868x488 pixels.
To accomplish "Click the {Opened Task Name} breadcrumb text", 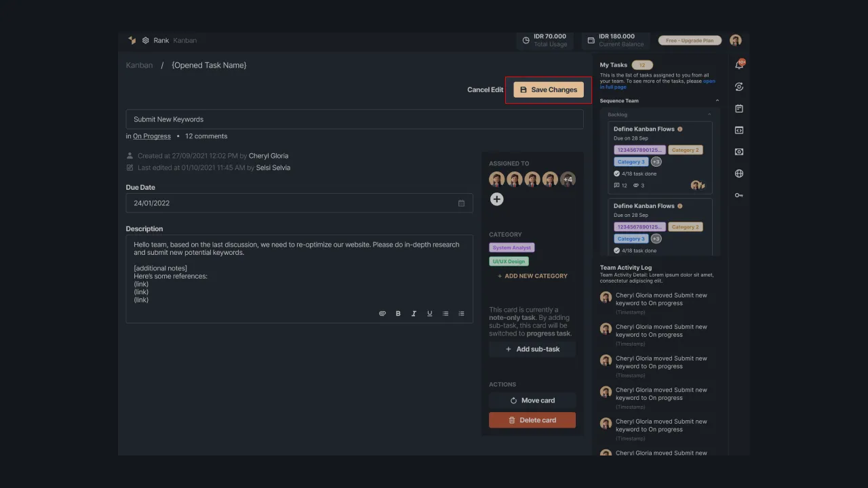I will 210,65.
